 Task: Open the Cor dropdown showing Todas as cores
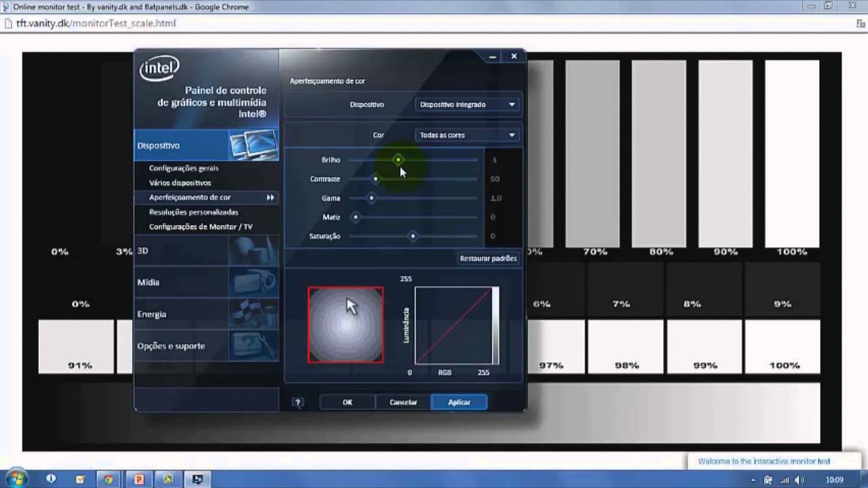468,135
